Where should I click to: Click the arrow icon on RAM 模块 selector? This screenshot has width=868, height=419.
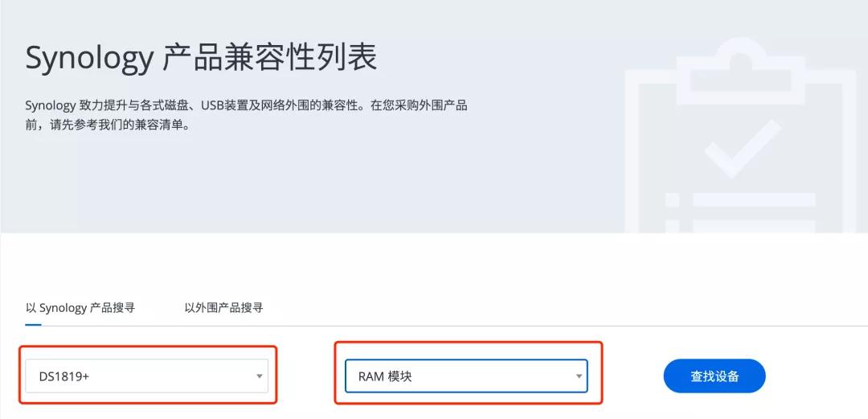(578, 376)
